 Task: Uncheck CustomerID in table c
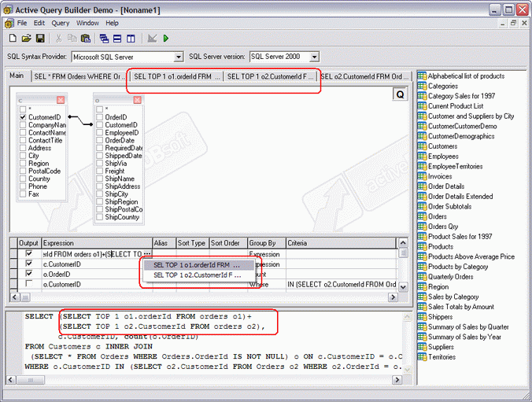click(23, 117)
